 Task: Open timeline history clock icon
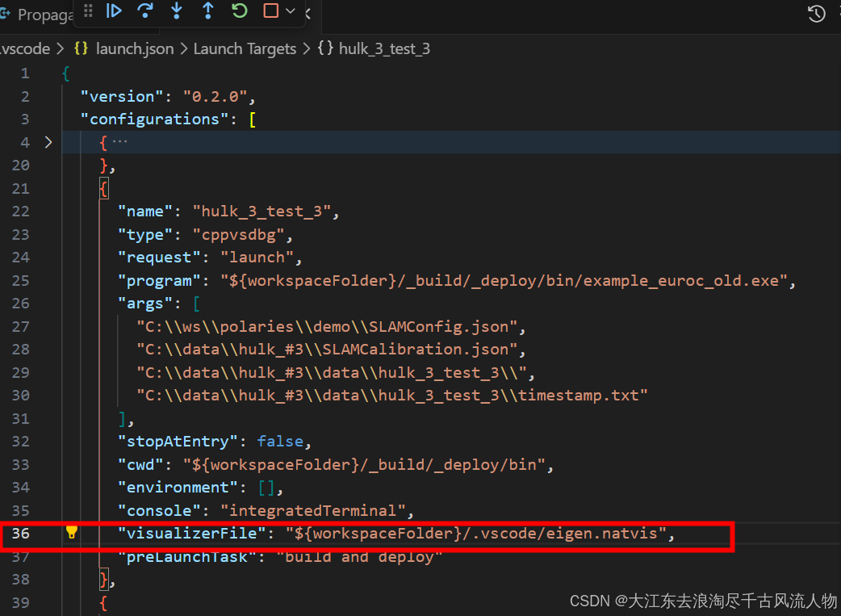tap(816, 14)
